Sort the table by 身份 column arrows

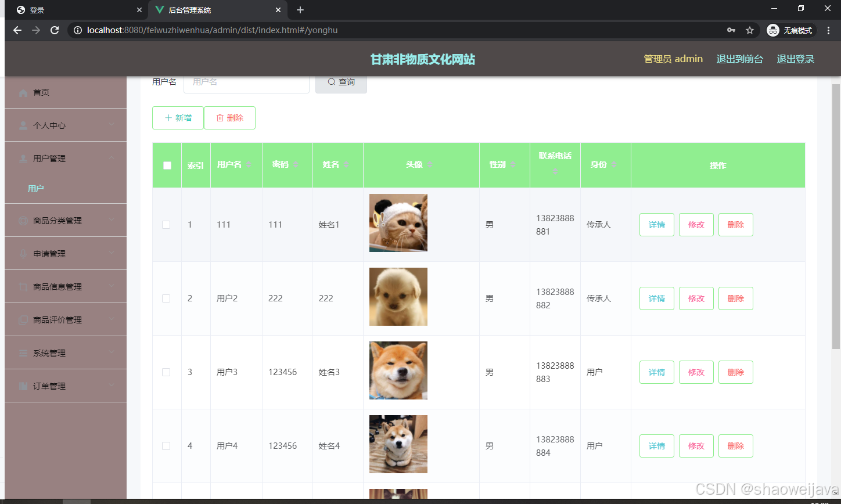coord(614,165)
